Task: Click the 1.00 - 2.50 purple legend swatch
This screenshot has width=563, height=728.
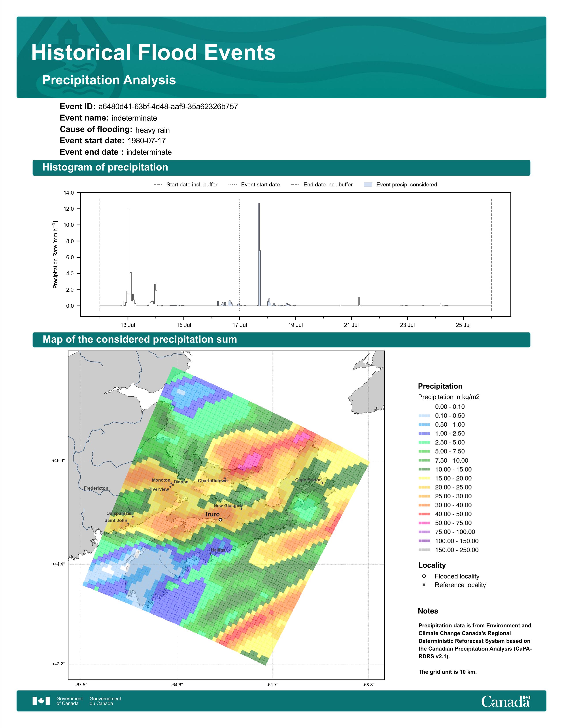Action: [x=424, y=433]
